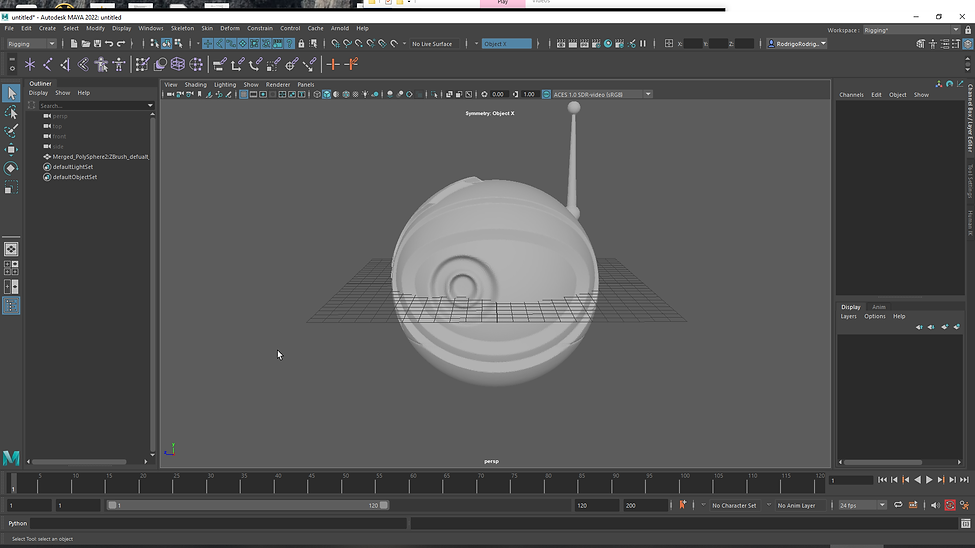Click the Python command line input
The height and width of the screenshot is (548, 975).
(219, 524)
